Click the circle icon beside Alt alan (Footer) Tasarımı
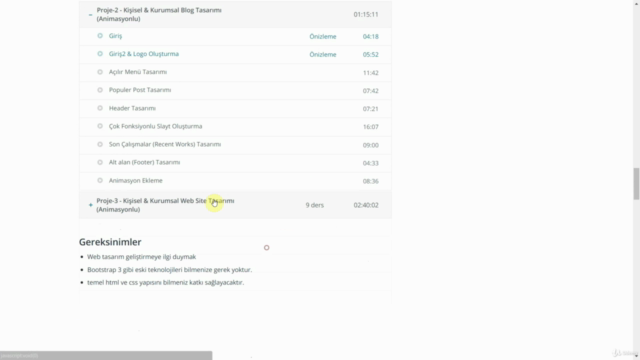Viewport: 640px width, 360px height. pos(100,162)
